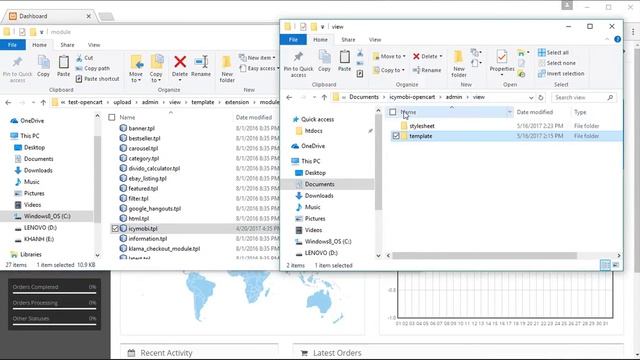
Task: Click horizontal scrollbar in view window file list
Action: tap(484, 256)
